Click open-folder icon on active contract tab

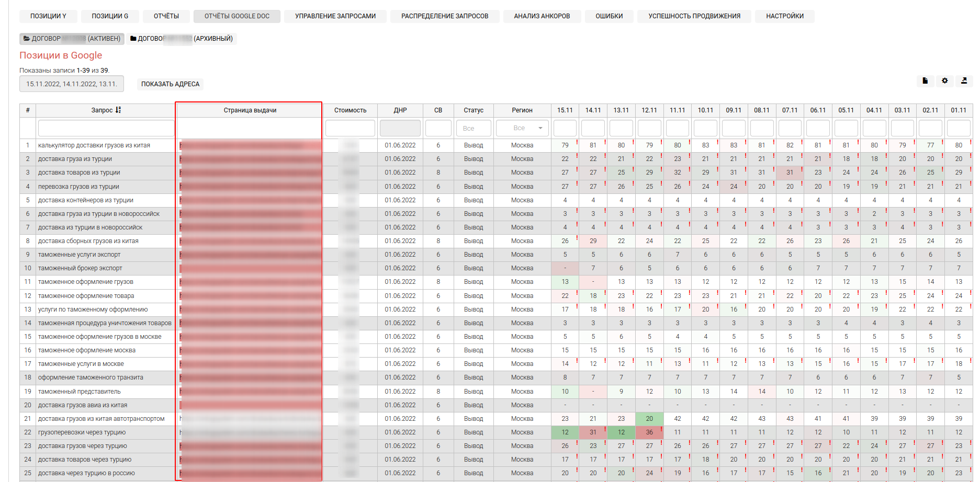click(x=27, y=39)
